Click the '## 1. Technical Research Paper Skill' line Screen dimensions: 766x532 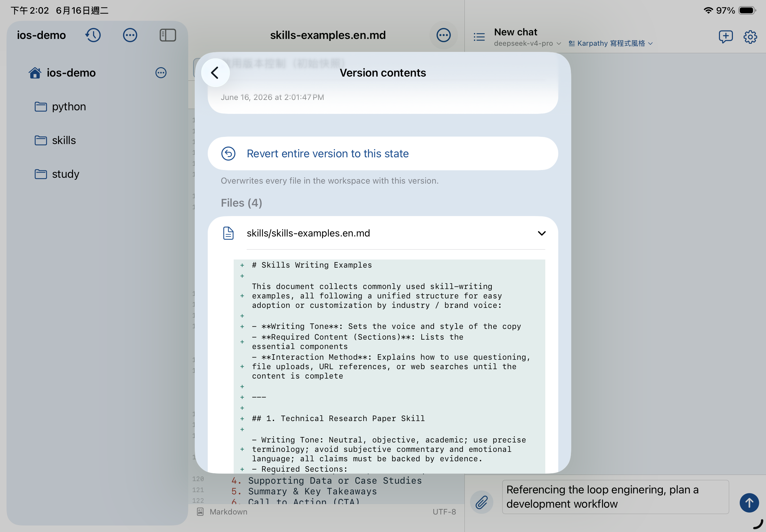point(339,418)
